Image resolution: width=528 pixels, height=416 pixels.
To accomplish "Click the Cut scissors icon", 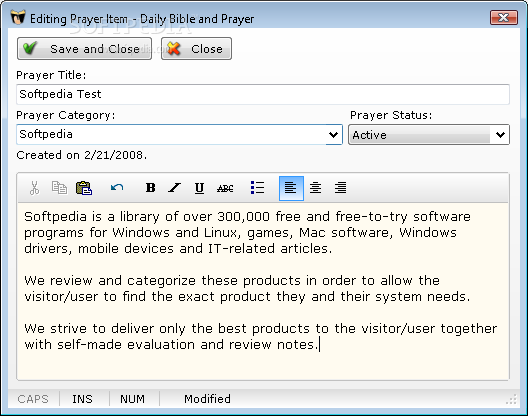I will [34, 188].
